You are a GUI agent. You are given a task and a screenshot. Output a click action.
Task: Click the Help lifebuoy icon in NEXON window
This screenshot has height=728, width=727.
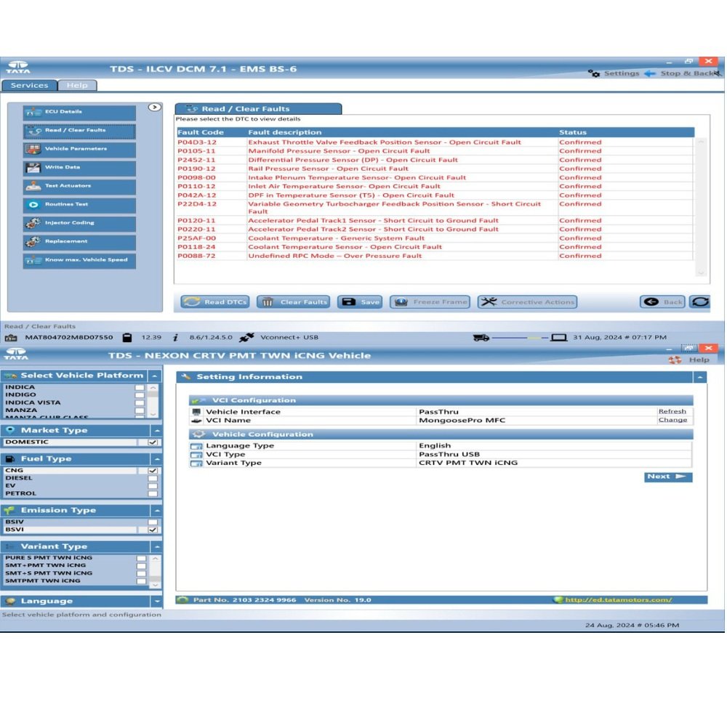pyautogui.click(x=675, y=360)
